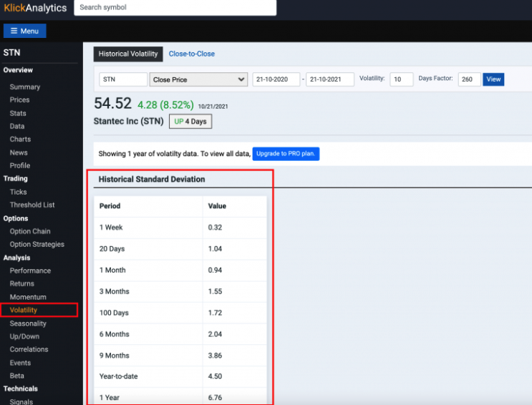Viewport: 532px width, 405px height.
Task: Click the Technicals section heading
Action: 20,389
